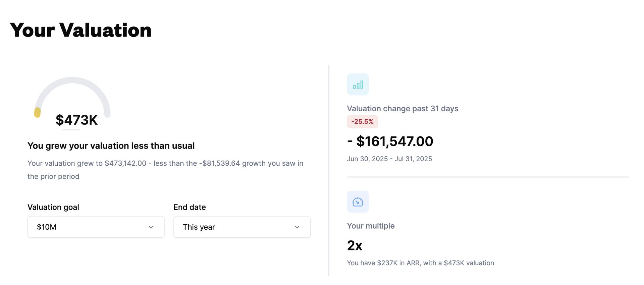Image resolution: width=644 pixels, height=285 pixels.
Task: Expand the Valuation goal dropdown chevron
Action: click(x=151, y=227)
